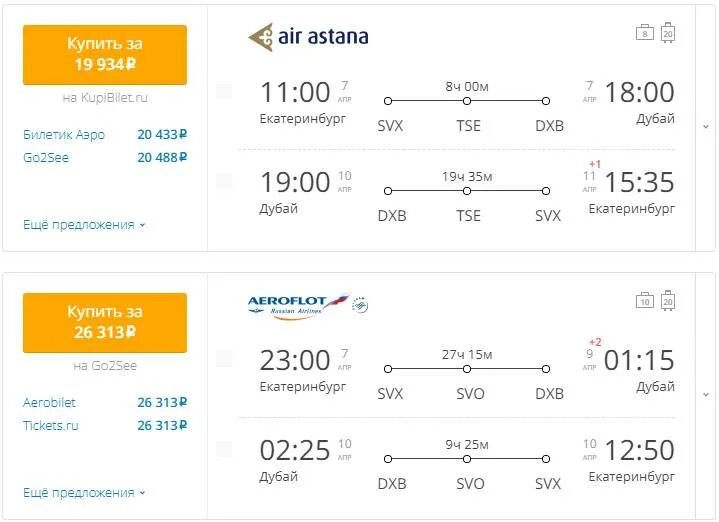Click the Air Astana airline logo
719x522 pixels.
pos(308,37)
